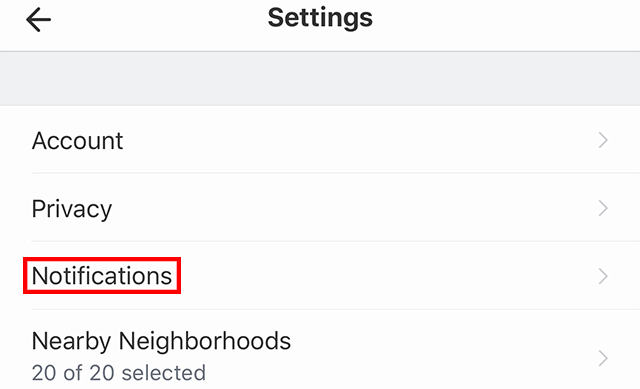Open the Privacy settings label
640x389 pixels.
click(x=72, y=209)
